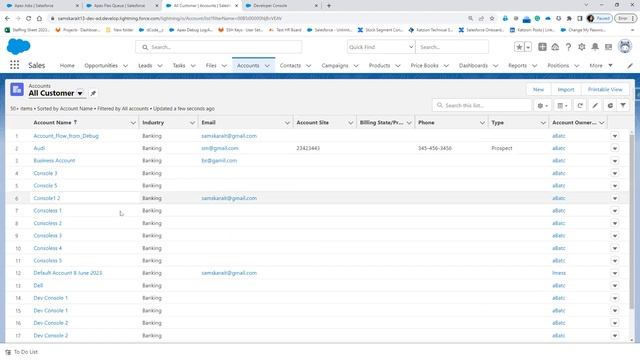Open the Quick Find combo box
Screen dimensions: 640x360
[x=380, y=47]
